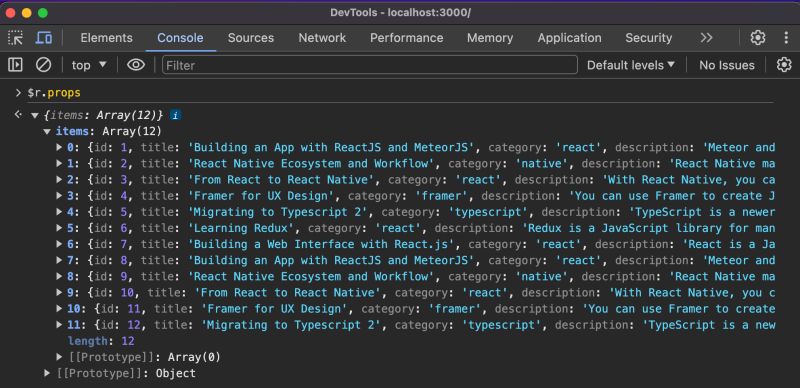
Task: Open the top JavaScript context dropdown
Action: [x=89, y=65]
